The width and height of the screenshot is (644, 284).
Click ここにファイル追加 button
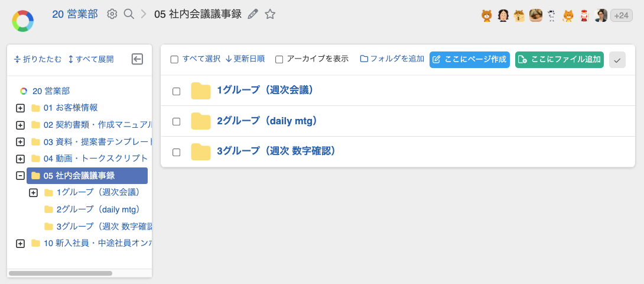560,60
